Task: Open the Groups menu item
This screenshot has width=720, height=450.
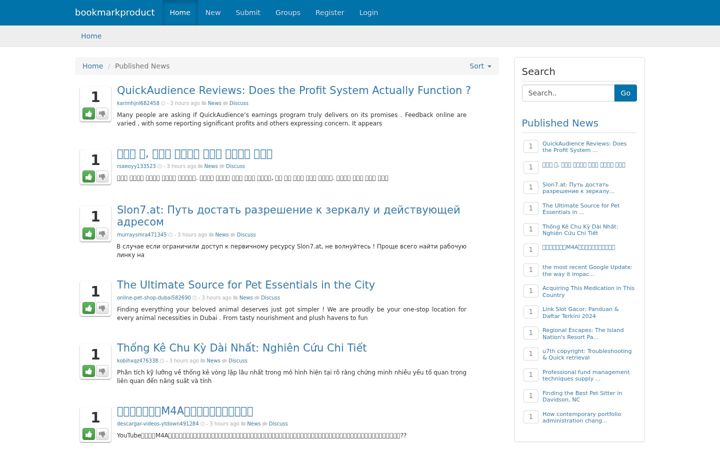Action: pyautogui.click(x=288, y=12)
